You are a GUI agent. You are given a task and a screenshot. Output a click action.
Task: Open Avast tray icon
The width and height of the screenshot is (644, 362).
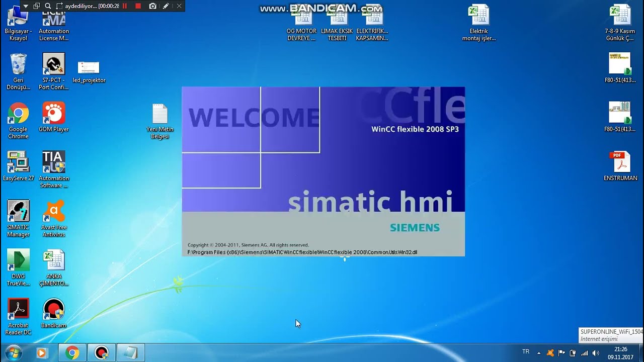click(550, 353)
